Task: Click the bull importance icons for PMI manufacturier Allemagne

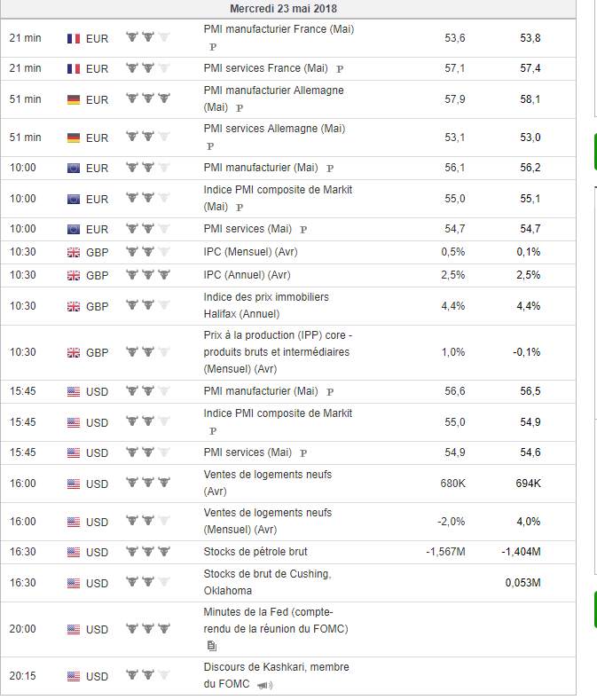Action: (x=148, y=98)
